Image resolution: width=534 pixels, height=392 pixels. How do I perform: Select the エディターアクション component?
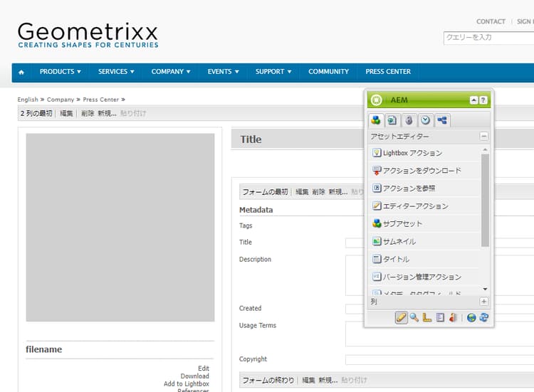point(424,206)
